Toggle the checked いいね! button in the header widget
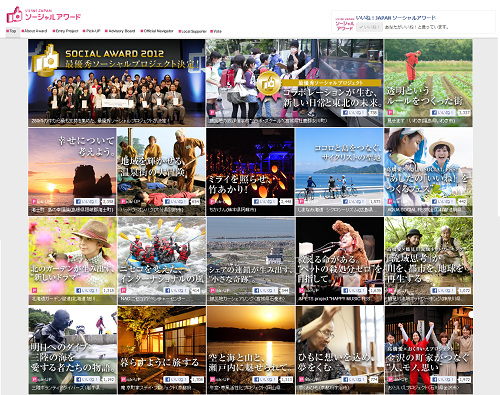 coord(369,27)
